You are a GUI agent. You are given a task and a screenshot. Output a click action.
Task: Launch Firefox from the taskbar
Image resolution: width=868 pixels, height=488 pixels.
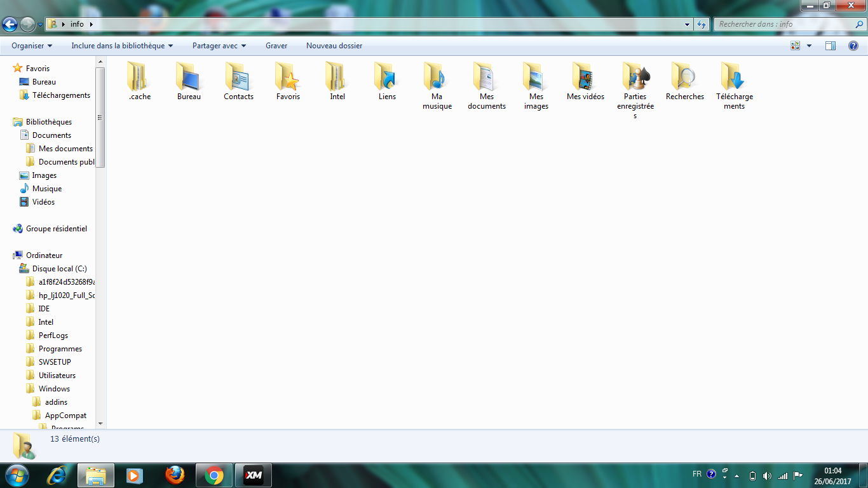pyautogui.click(x=175, y=475)
